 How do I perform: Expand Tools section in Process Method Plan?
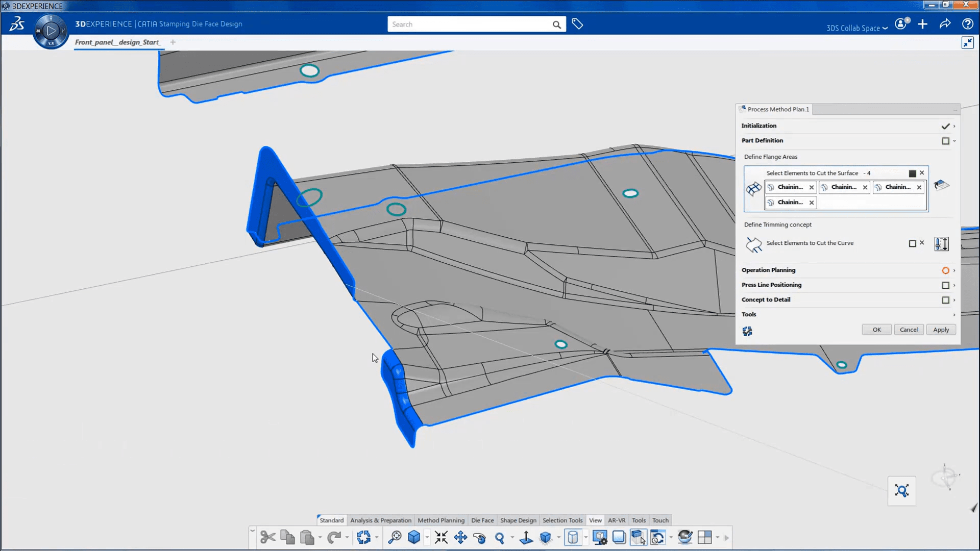pos(954,314)
